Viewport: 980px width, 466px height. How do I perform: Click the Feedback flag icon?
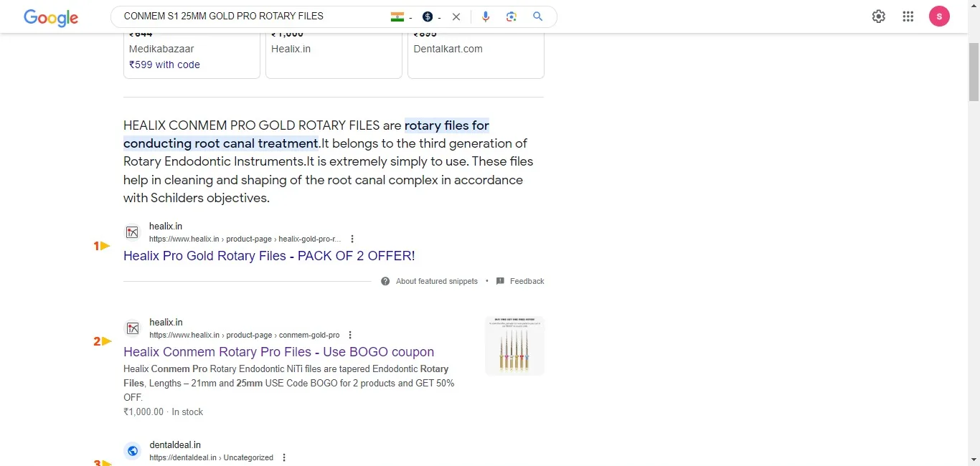pos(500,281)
